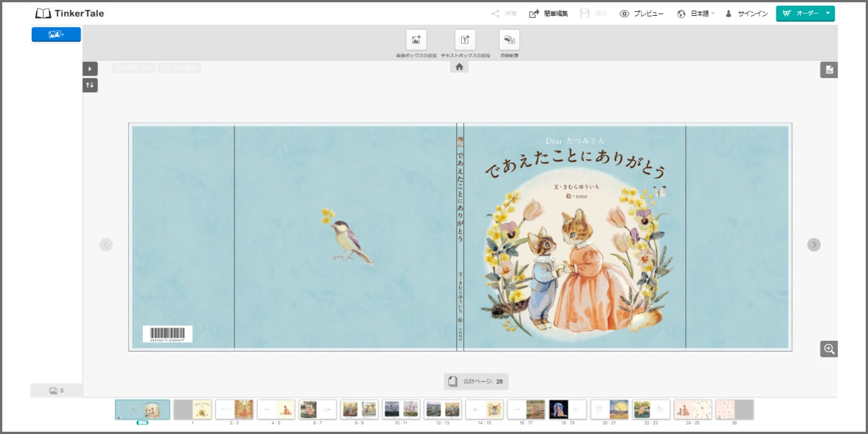Select the pages 22 - 23 thumbnail
Viewport: 868px width, 434px height.
[x=651, y=410]
